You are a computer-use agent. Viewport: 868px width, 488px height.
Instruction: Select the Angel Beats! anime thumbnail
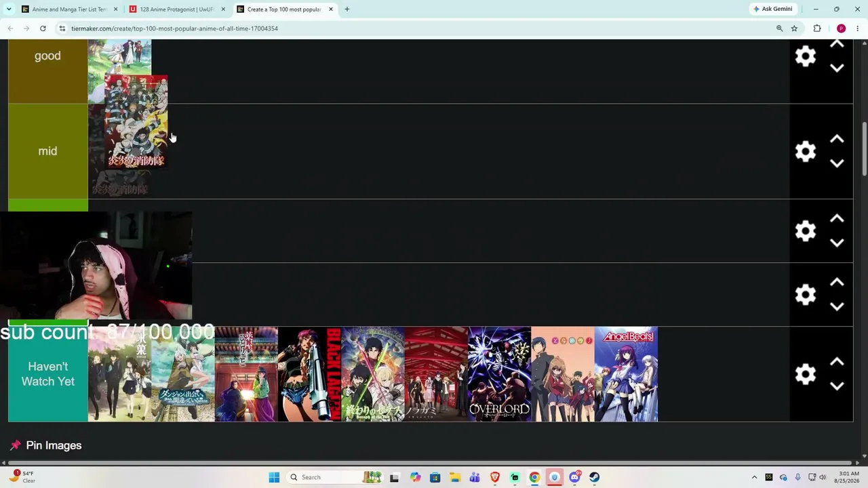[626, 374]
